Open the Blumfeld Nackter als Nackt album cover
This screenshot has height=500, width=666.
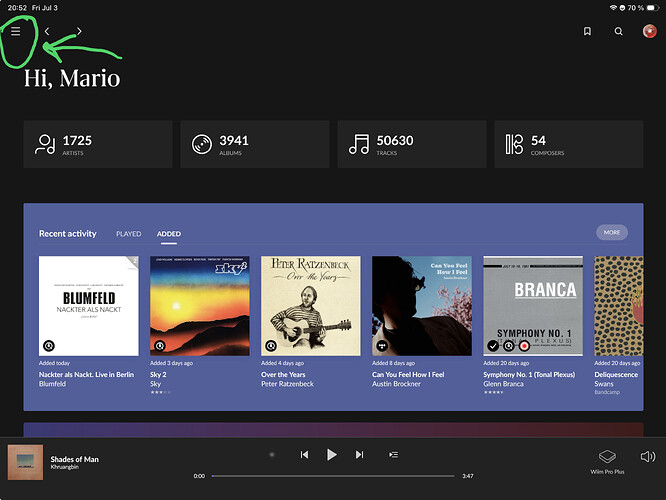pyautogui.click(x=89, y=306)
